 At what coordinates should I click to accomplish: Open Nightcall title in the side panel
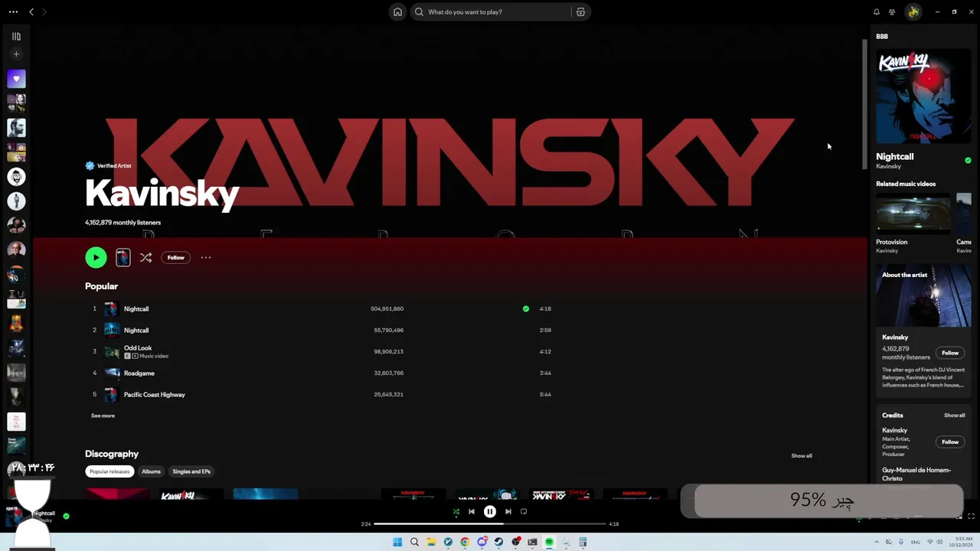click(894, 156)
